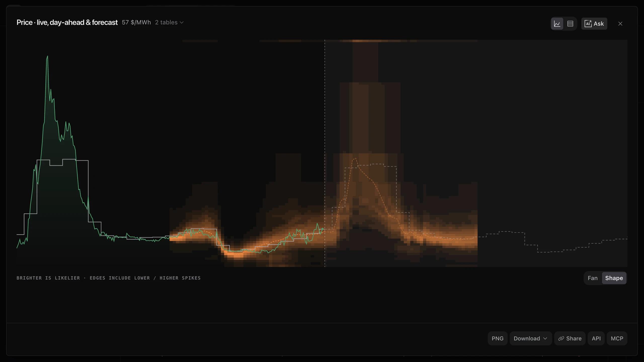Export chart as PNG

[497, 338]
